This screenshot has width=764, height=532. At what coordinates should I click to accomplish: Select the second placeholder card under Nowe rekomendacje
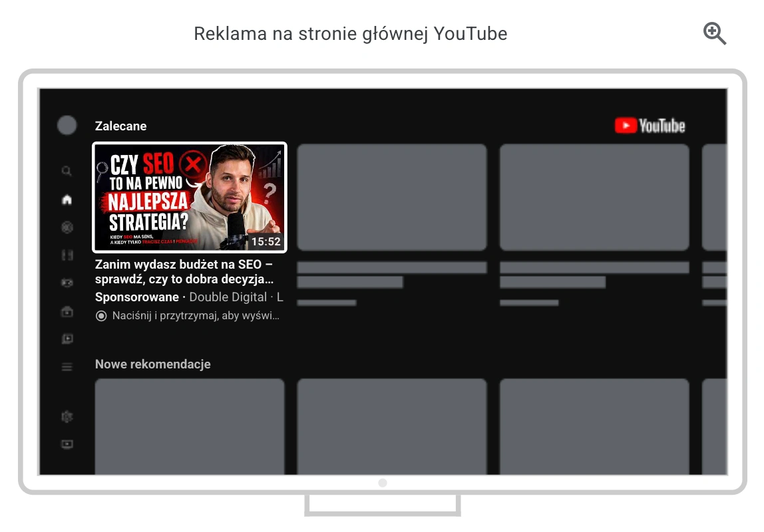pyautogui.click(x=392, y=426)
